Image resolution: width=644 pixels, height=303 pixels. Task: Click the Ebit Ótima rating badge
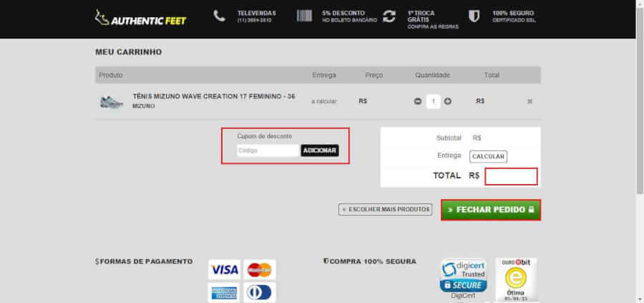(x=515, y=276)
